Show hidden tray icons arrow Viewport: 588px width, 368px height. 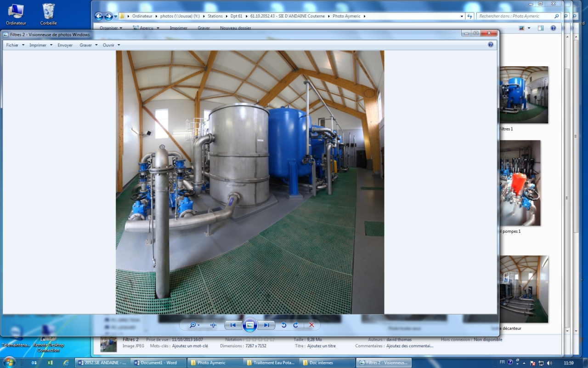coord(524,362)
